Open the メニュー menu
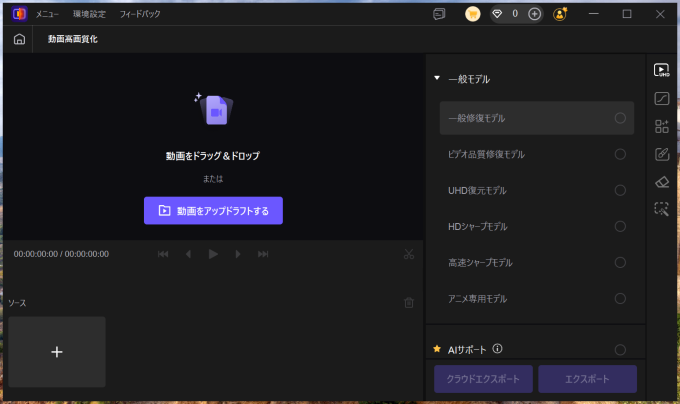 47,15
